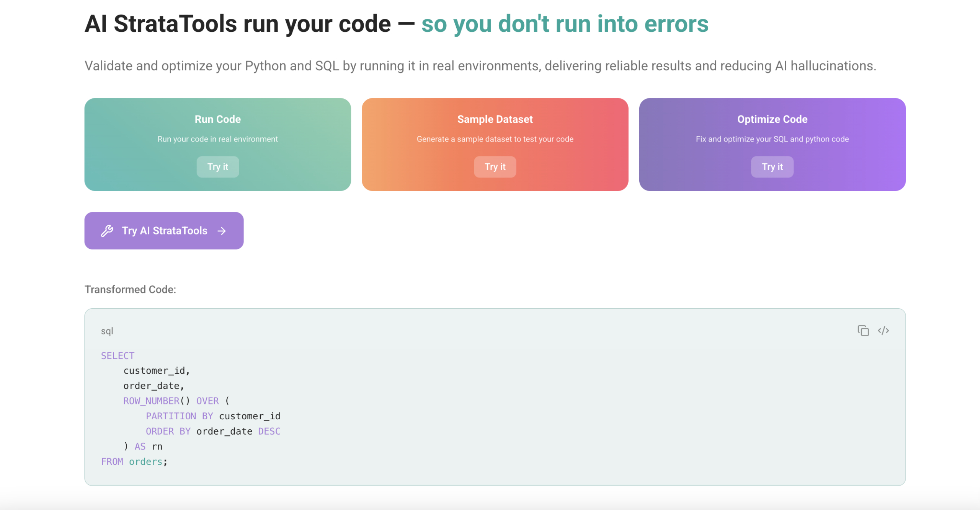
Task: Click the wrench icon on StrataTools button
Action: (107, 231)
